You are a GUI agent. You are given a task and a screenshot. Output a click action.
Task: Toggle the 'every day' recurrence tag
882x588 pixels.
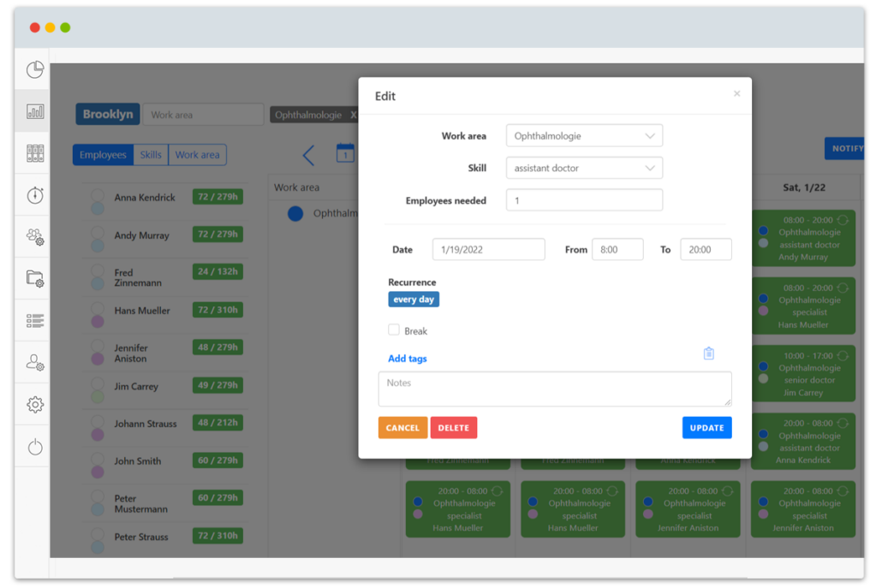pyautogui.click(x=414, y=300)
